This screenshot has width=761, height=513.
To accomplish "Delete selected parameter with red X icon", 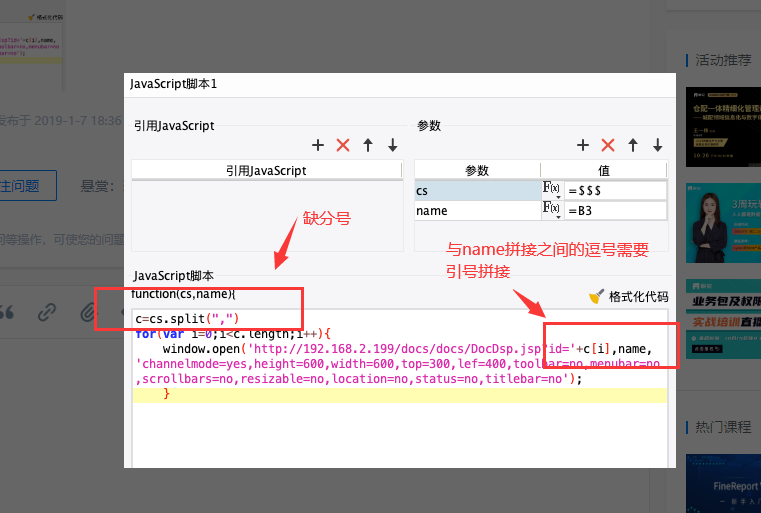I will pyautogui.click(x=608, y=145).
